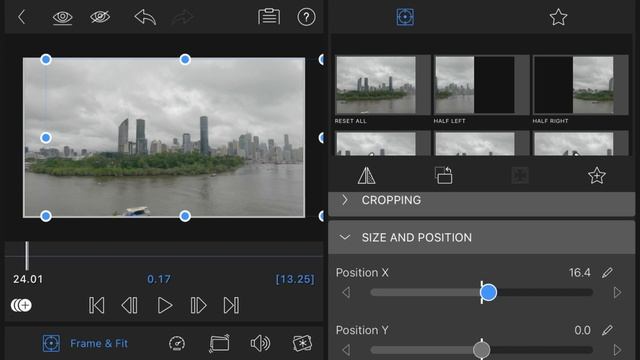Edit Position X value with pencil
The image size is (640, 360).
pyautogui.click(x=607, y=273)
